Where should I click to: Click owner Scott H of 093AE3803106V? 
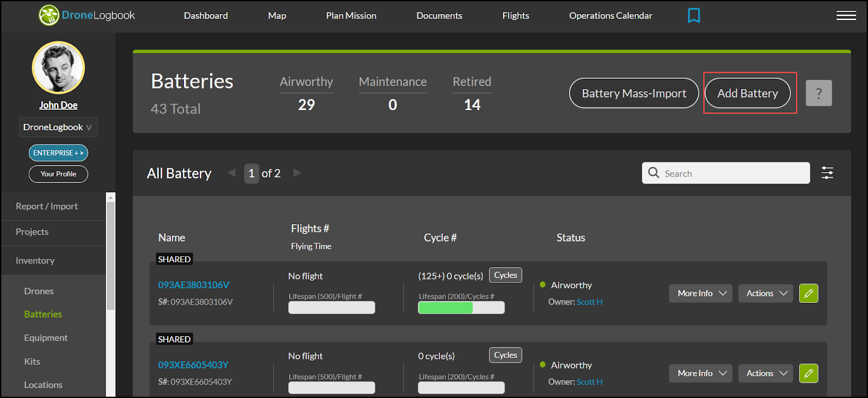[589, 302]
